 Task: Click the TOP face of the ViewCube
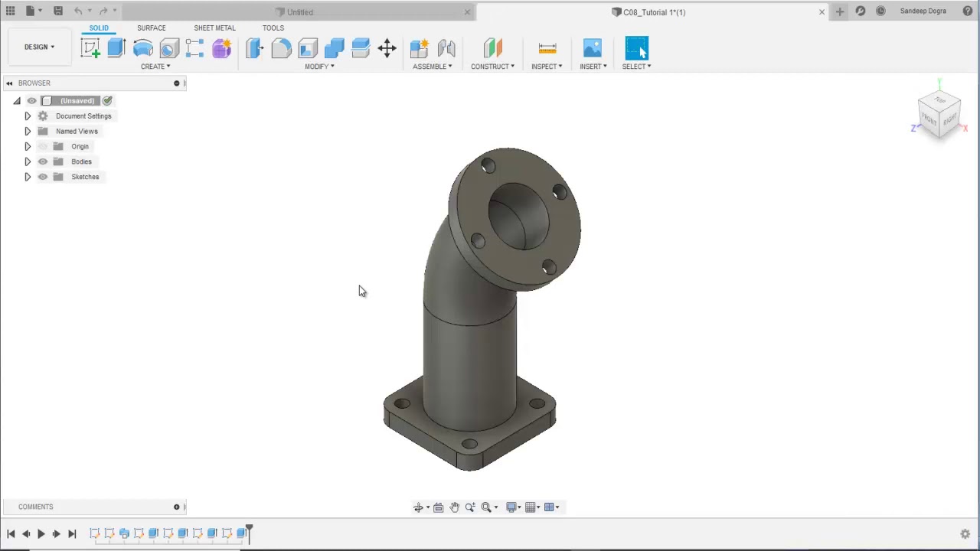940,100
